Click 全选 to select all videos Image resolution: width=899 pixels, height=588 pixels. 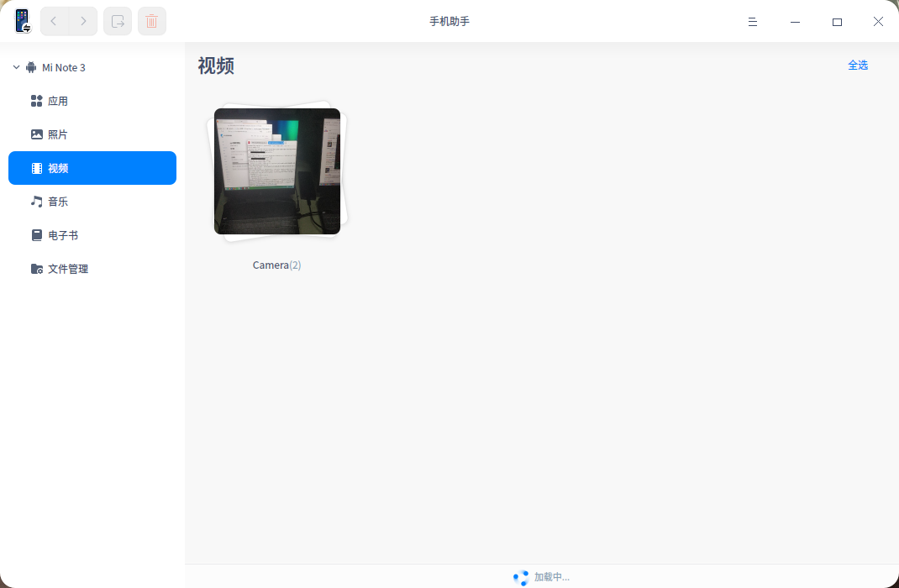[x=858, y=66]
